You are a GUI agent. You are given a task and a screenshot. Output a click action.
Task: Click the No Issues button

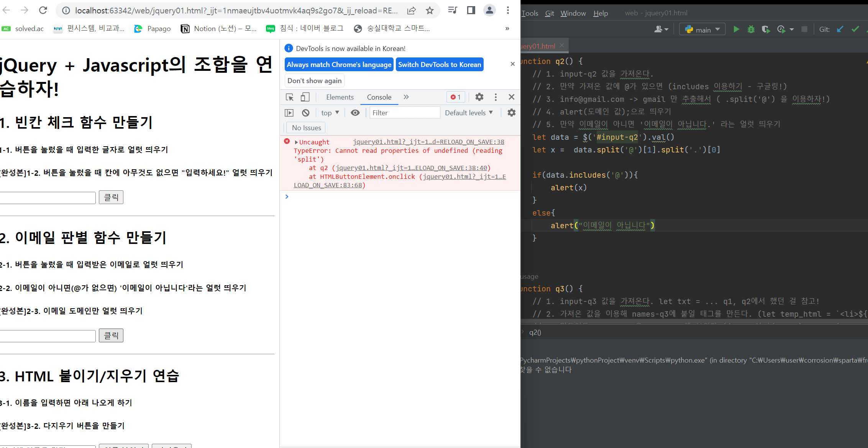[x=306, y=128]
